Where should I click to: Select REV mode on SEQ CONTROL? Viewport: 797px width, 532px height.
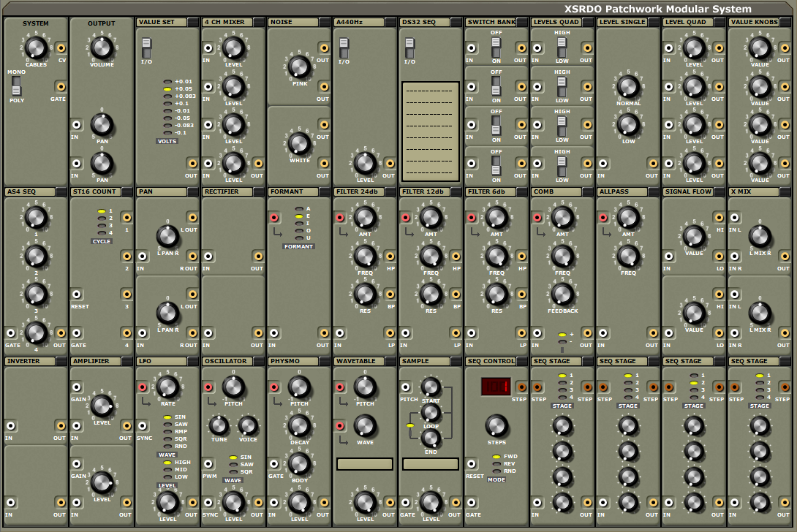pos(496,464)
